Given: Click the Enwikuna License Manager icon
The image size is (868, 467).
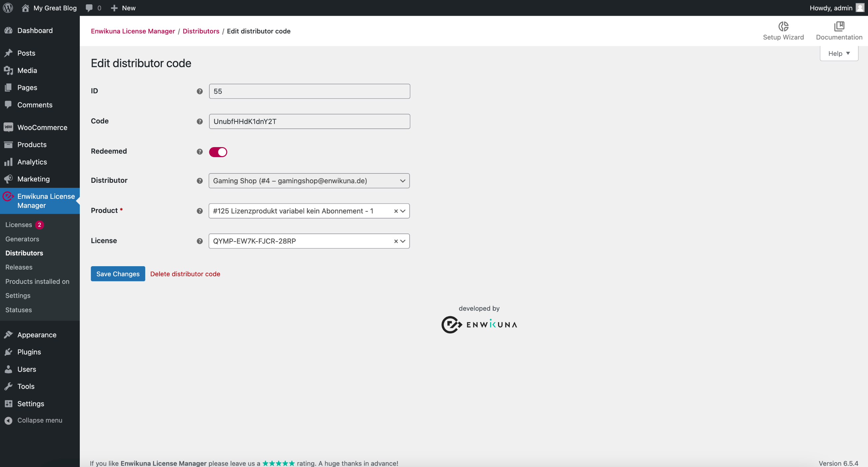Looking at the screenshot, I should coord(9,201).
